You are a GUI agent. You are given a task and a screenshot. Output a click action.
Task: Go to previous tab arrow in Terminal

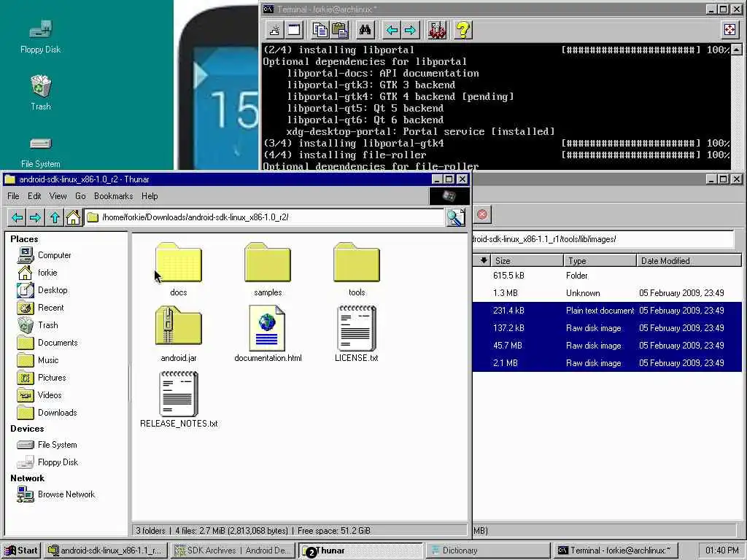(x=392, y=30)
